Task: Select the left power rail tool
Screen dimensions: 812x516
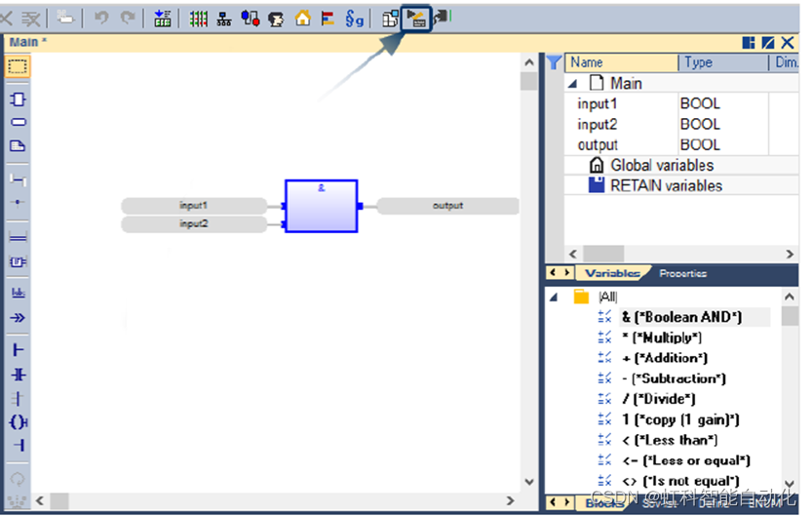Action: [19, 350]
